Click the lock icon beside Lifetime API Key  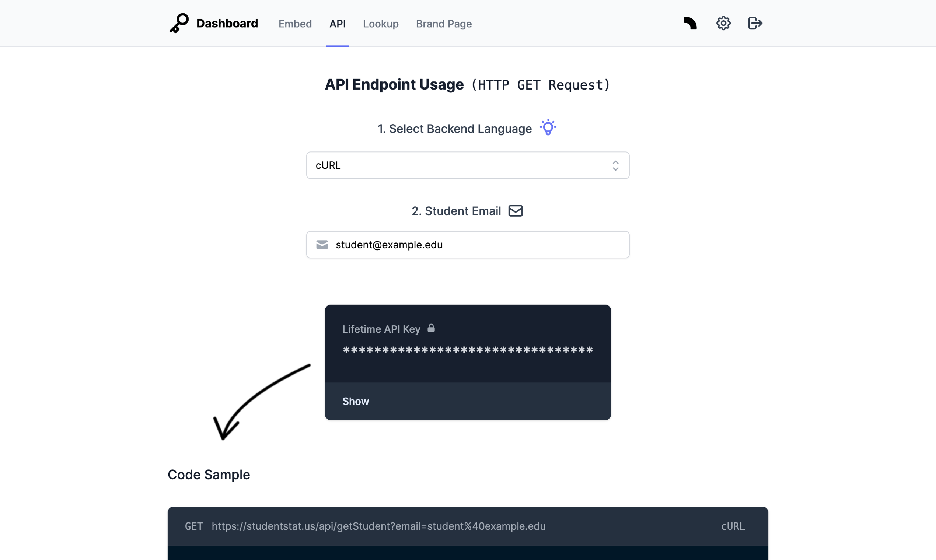point(431,328)
